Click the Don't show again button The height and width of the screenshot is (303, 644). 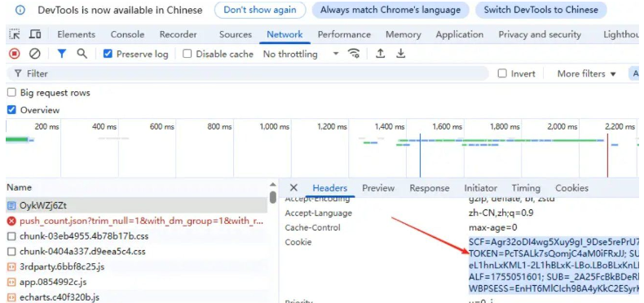coord(260,10)
